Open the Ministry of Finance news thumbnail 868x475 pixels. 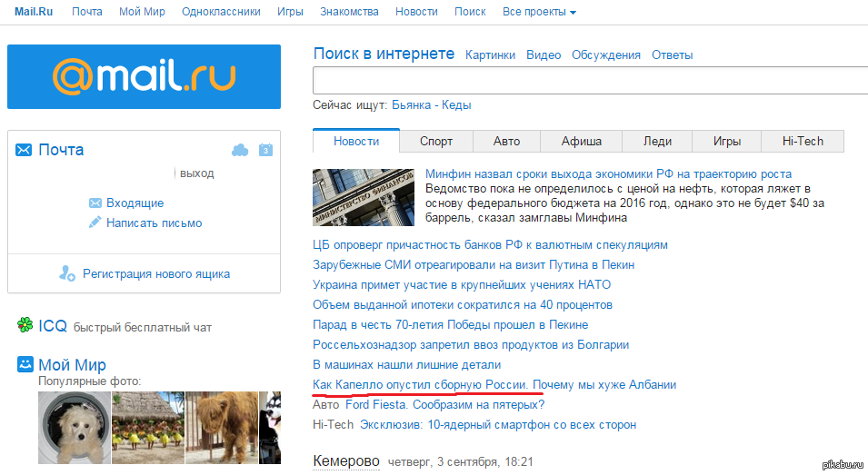(x=364, y=197)
